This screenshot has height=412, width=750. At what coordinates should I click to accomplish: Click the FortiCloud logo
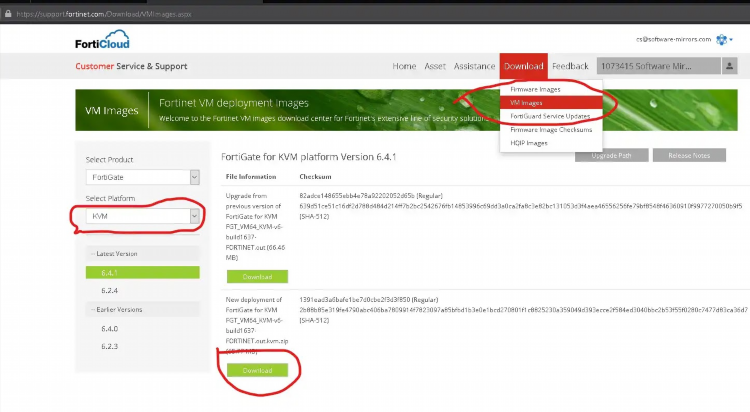(x=102, y=39)
